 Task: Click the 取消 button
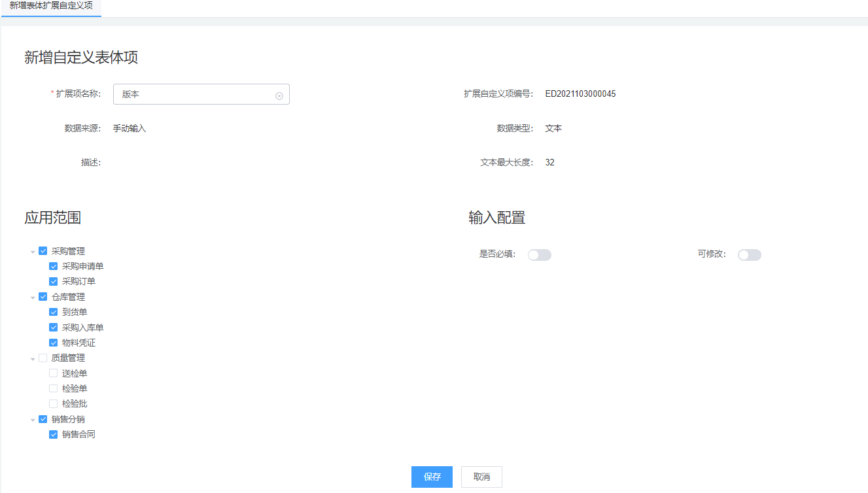pos(481,477)
